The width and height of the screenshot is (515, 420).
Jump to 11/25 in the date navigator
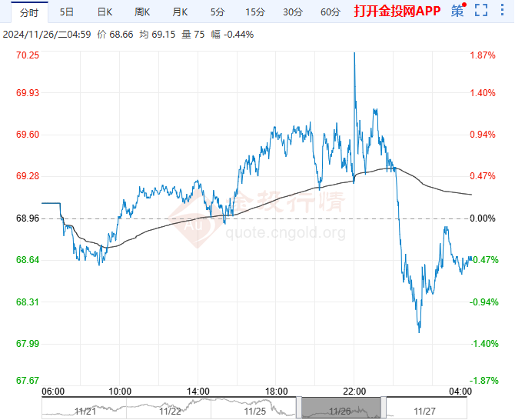[x=254, y=412]
